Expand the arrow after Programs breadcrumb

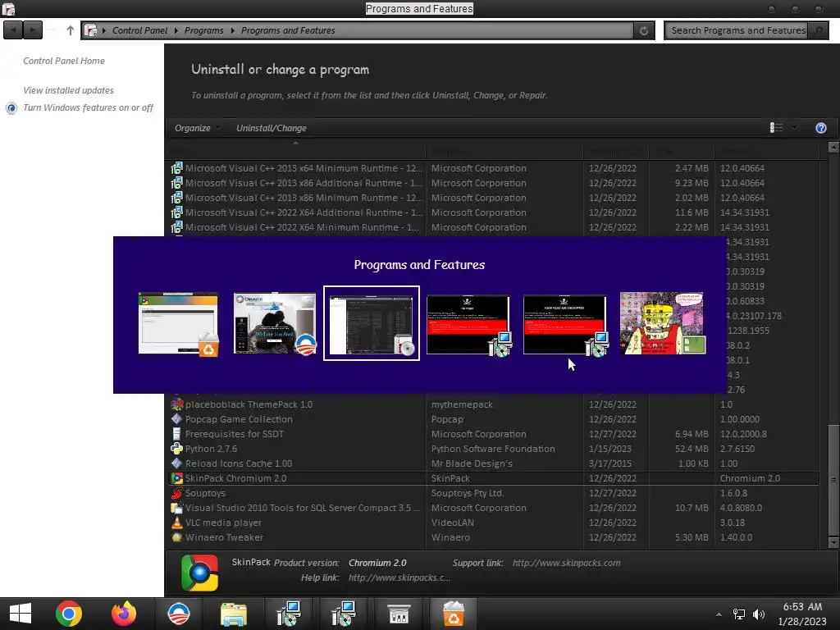click(232, 30)
